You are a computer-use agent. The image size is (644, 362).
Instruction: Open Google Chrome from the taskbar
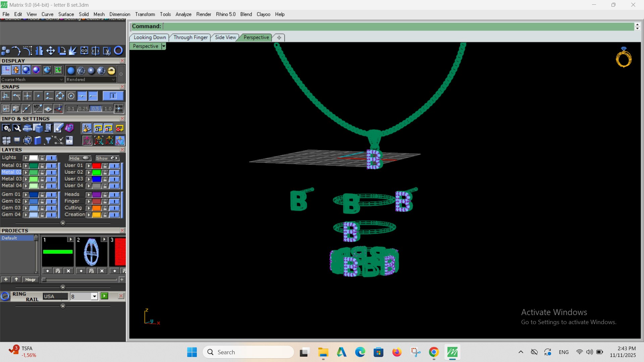434,352
